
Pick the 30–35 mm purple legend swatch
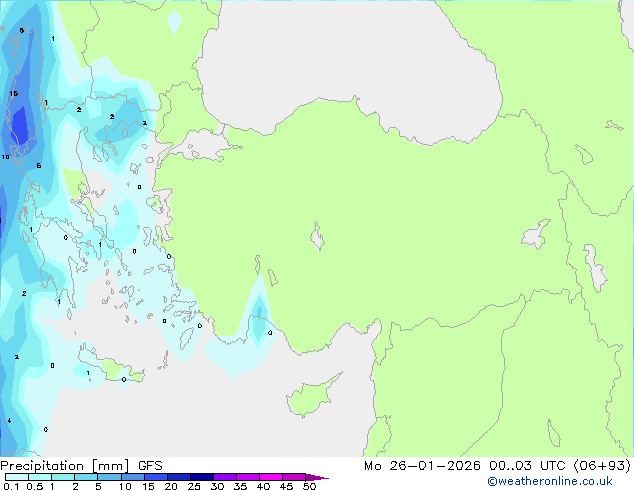click(x=224, y=477)
